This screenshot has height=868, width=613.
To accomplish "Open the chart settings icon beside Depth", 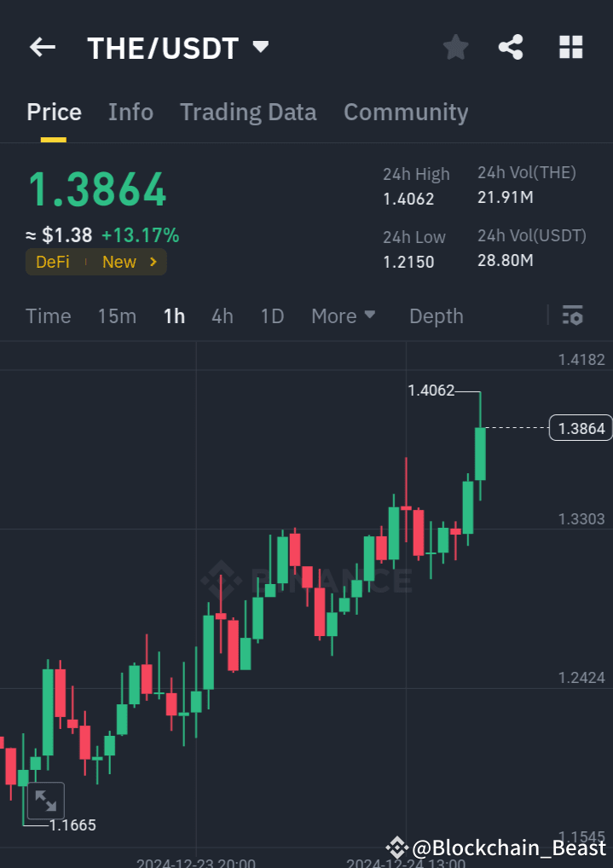I will 572,315.
